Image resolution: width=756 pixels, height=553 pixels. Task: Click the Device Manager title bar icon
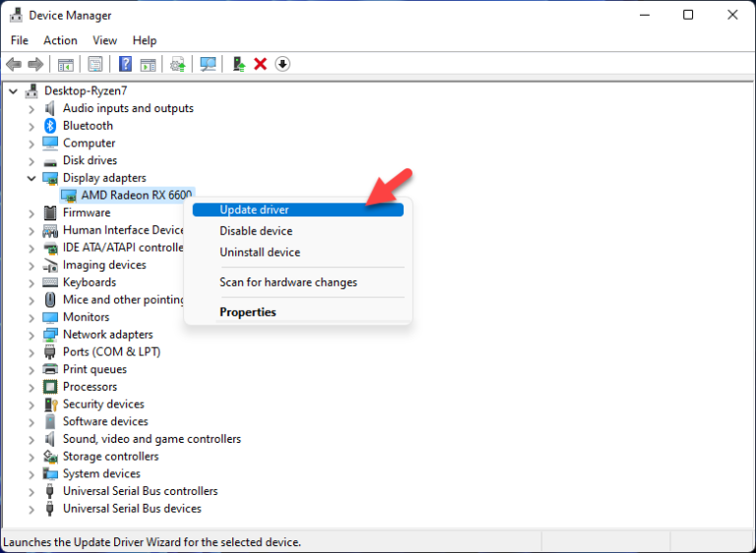[x=16, y=16]
